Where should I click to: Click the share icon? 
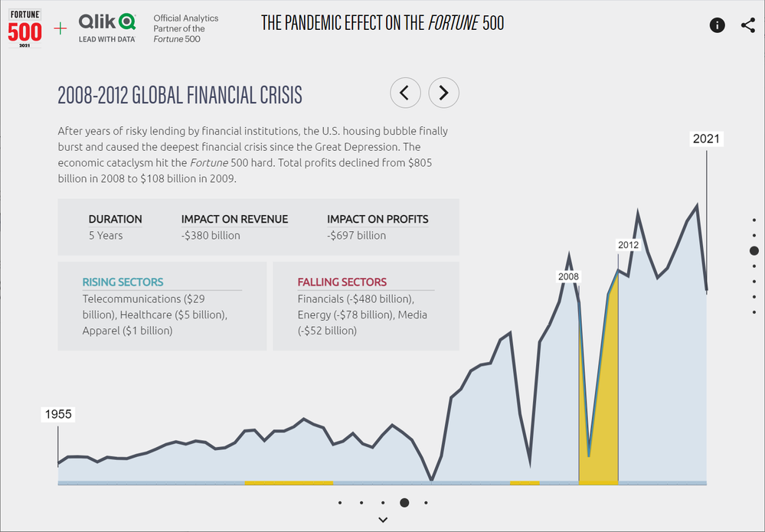point(747,25)
